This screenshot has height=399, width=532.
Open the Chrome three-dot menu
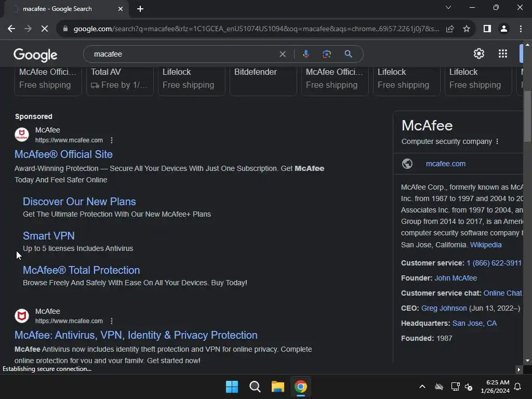521,29
